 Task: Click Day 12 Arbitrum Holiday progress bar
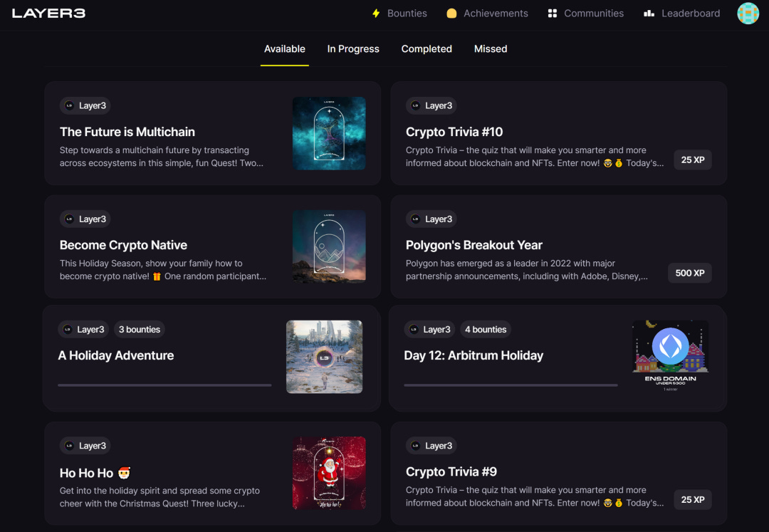(x=511, y=385)
